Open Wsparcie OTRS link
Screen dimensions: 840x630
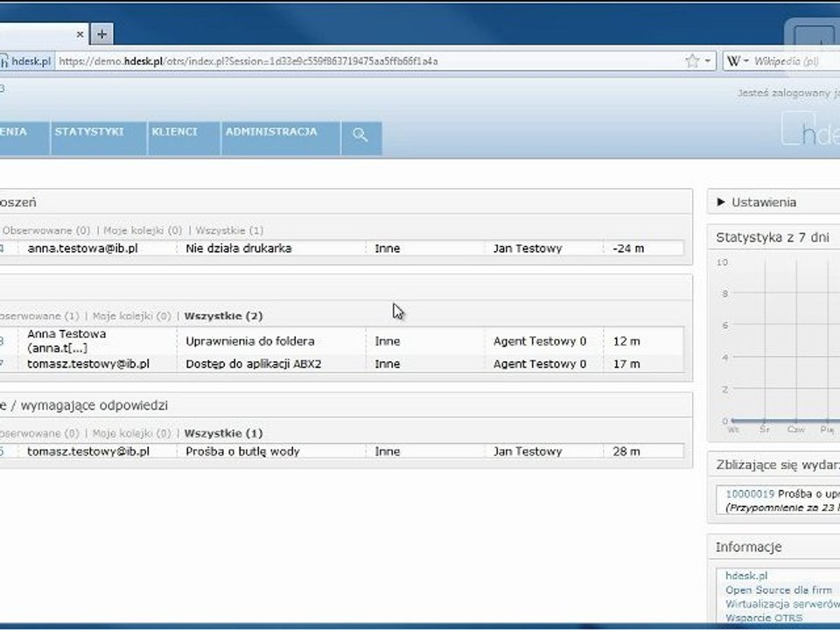point(764,618)
